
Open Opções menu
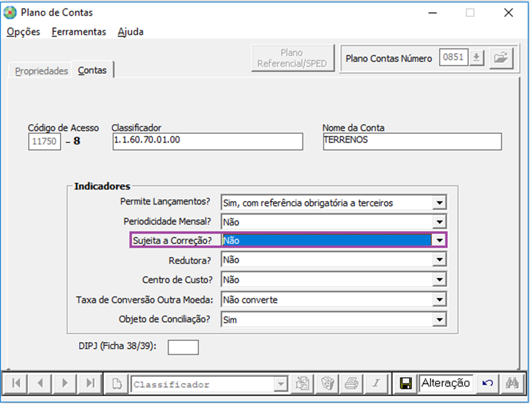pos(23,32)
